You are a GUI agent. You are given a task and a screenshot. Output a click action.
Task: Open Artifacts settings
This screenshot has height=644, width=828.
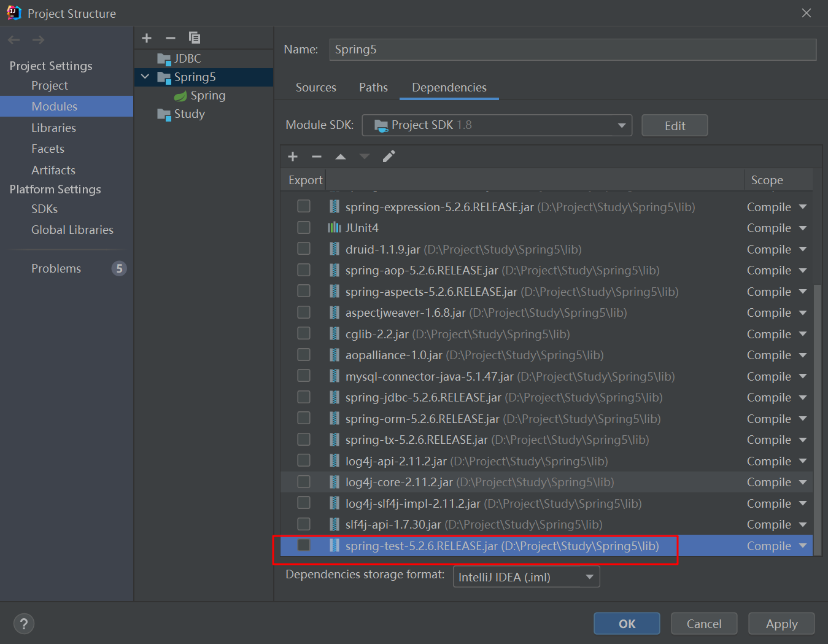click(x=53, y=170)
